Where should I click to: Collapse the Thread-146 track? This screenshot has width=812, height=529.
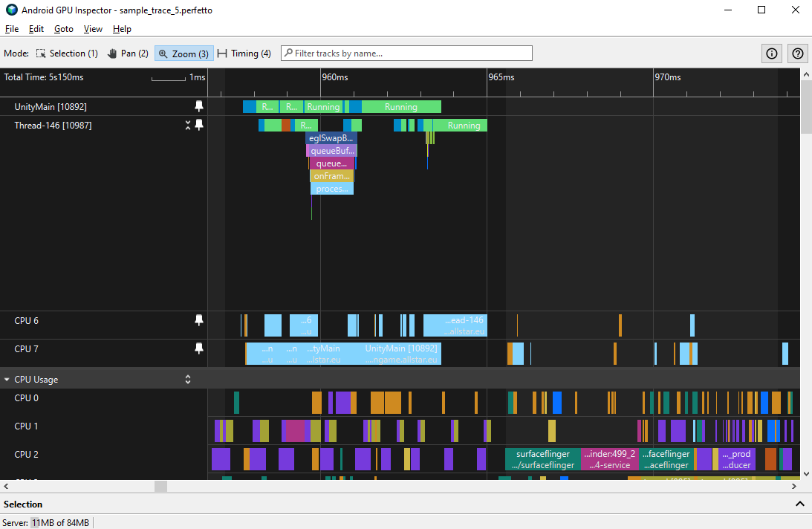188,125
